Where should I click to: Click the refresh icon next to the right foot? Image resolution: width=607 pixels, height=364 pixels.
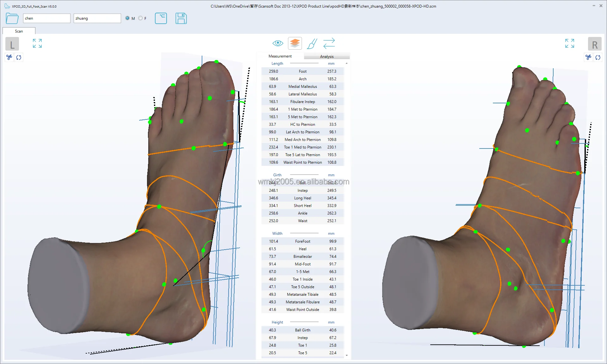coord(598,57)
